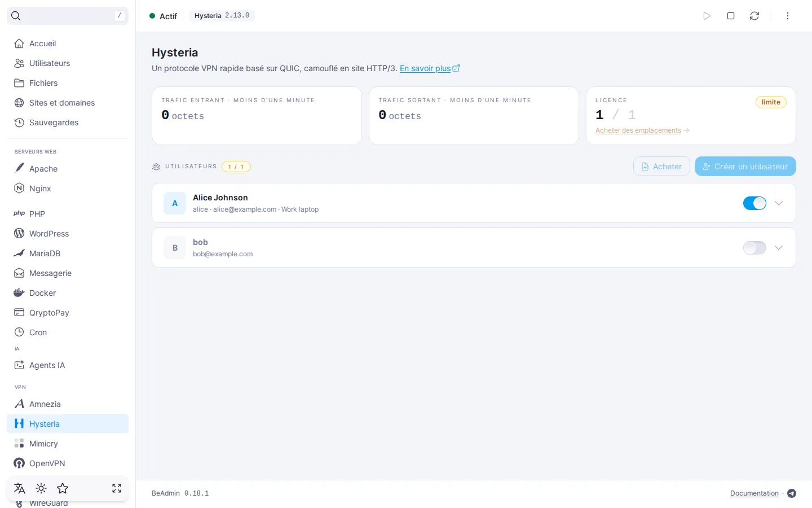Disable the Alice Johnson user toggle
This screenshot has width=812, height=508.
point(754,203)
